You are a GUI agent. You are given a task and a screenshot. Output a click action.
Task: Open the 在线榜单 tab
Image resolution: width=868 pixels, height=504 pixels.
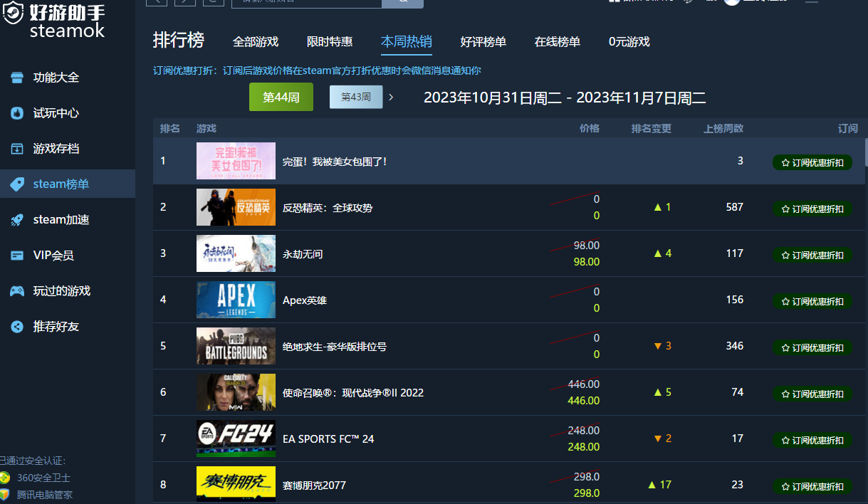click(558, 42)
